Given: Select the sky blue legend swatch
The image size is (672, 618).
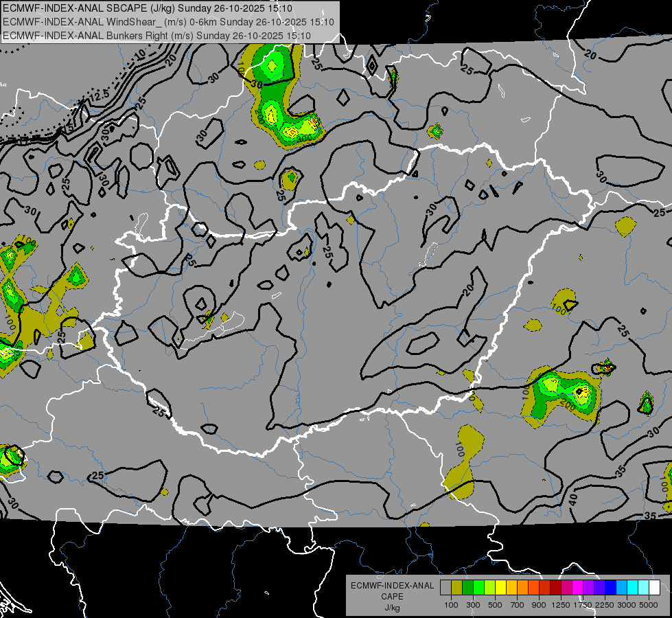Looking at the screenshot, I should (621, 587).
